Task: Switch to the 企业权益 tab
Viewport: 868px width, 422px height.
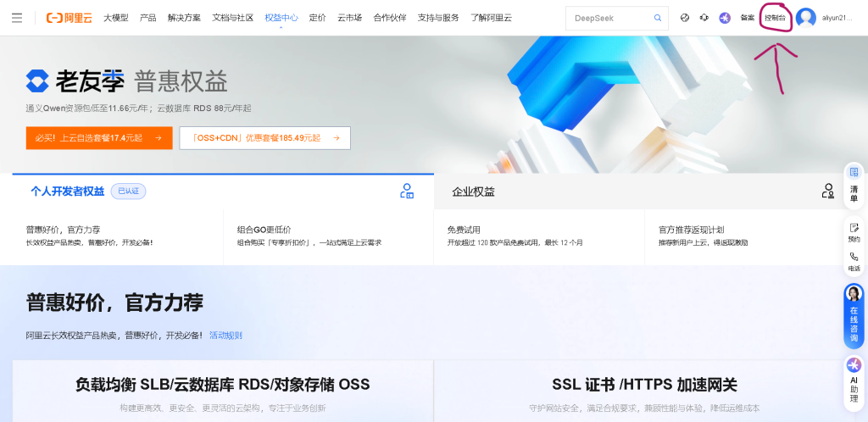Action: tap(473, 192)
